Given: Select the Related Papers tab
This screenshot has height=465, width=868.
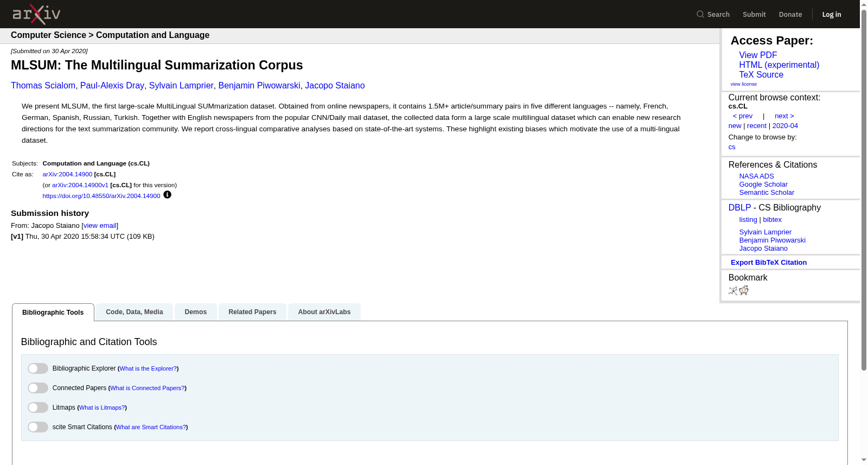Looking at the screenshot, I should coord(252,312).
